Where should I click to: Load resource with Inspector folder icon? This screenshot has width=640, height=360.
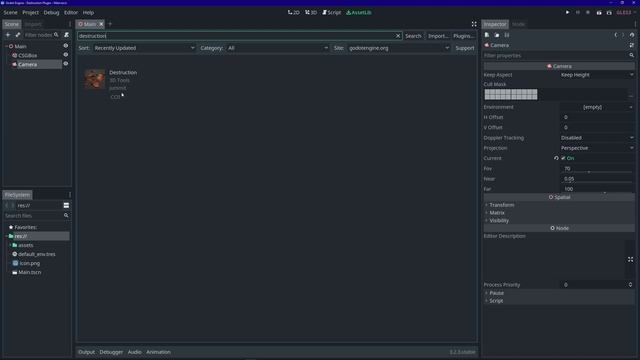[x=497, y=35]
